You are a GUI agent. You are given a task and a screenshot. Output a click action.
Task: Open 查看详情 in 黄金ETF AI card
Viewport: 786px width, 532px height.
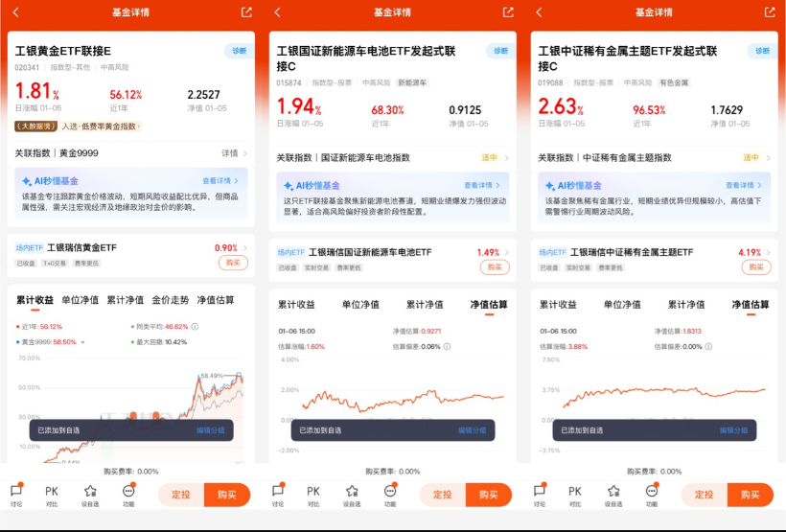[220, 180]
